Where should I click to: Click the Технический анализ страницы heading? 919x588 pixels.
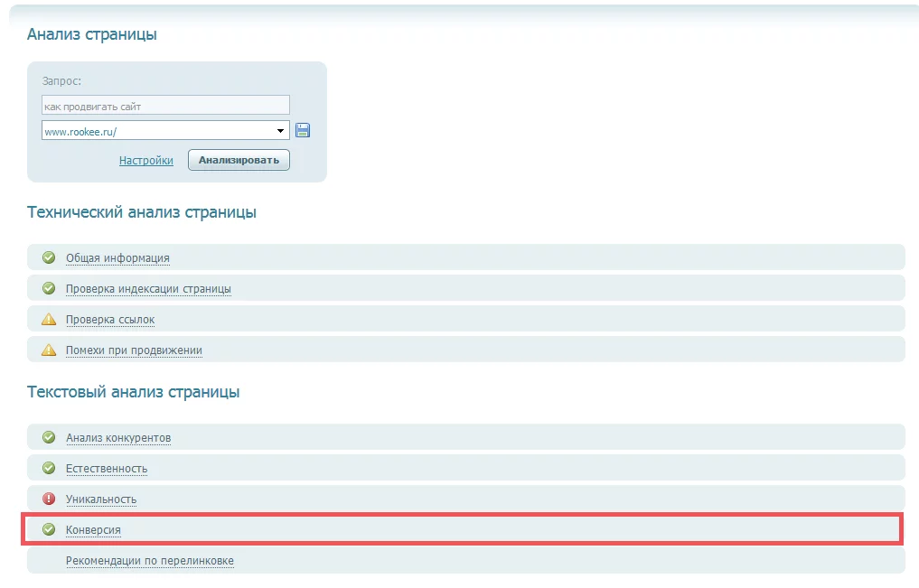[142, 212]
